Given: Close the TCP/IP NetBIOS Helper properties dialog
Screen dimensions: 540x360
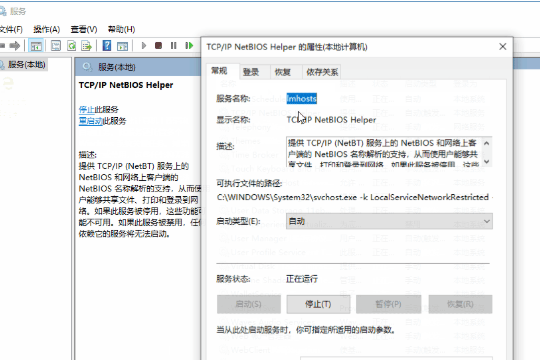Looking at the screenshot, I should pos(503,47).
